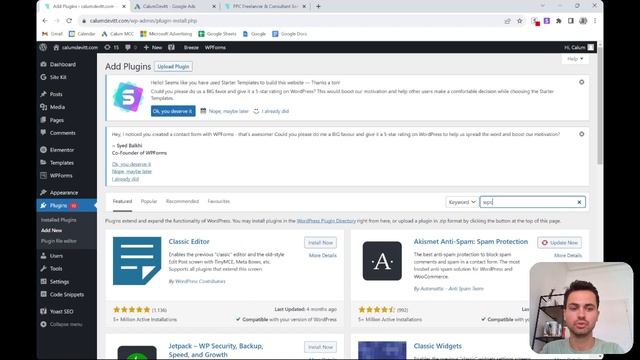
Task: Install the Jetpack plugin
Action: point(320,347)
